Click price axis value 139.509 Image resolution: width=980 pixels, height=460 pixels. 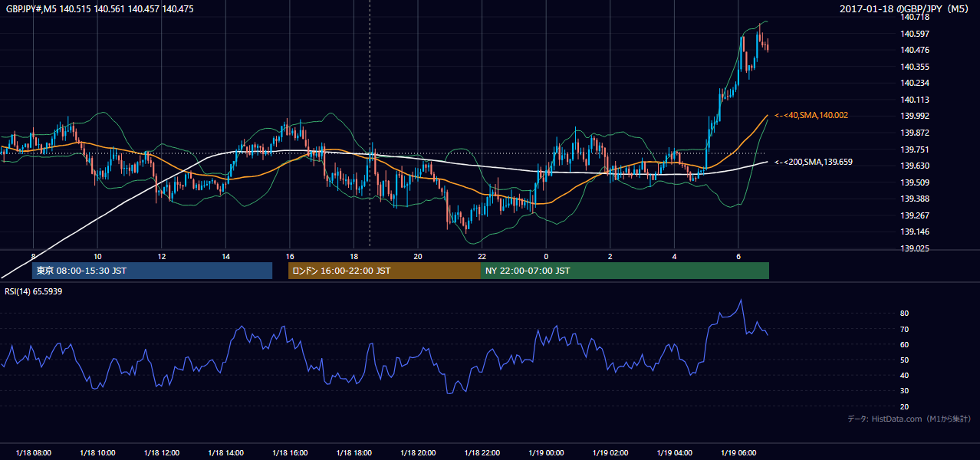[x=914, y=182]
